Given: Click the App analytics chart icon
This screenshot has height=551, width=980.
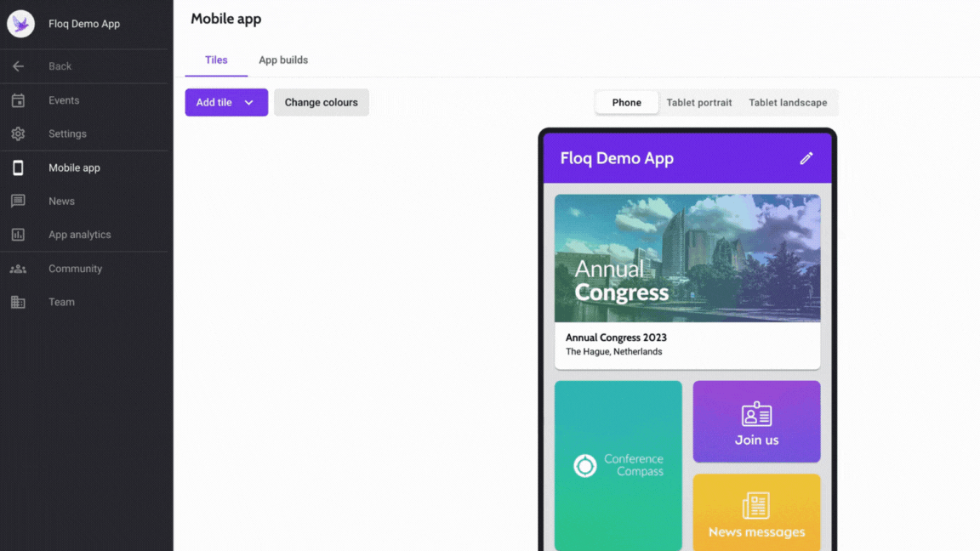Looking at the screenshot, I should [x=18, y=235].
